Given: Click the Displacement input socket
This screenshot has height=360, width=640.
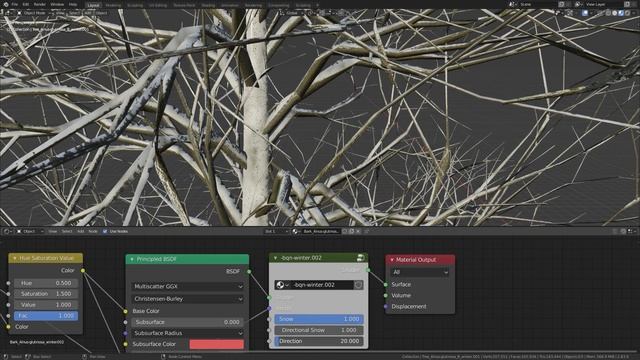Looking at the screenshot, I should click(386, 307).
